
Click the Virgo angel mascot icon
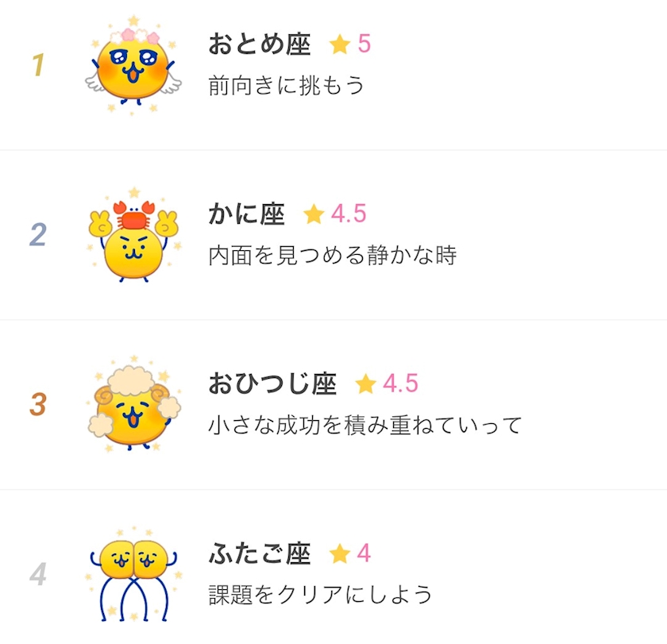133,66
